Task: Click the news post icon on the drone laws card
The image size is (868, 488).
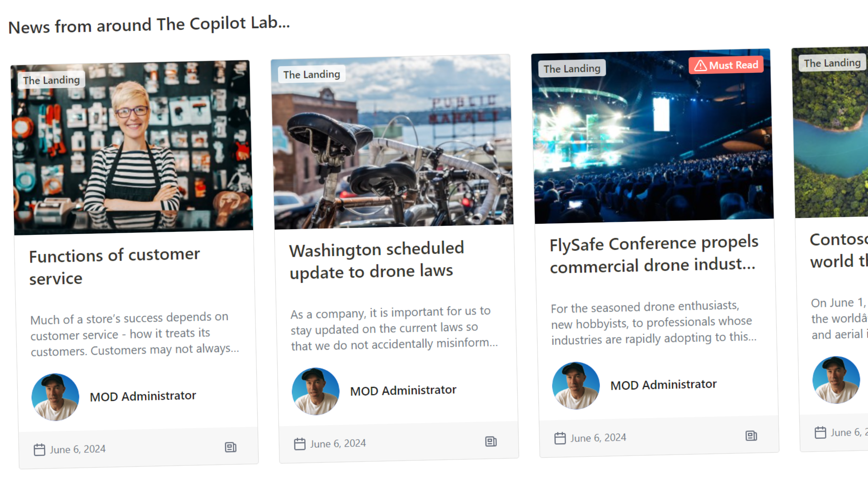Action: tap(491, 442)
